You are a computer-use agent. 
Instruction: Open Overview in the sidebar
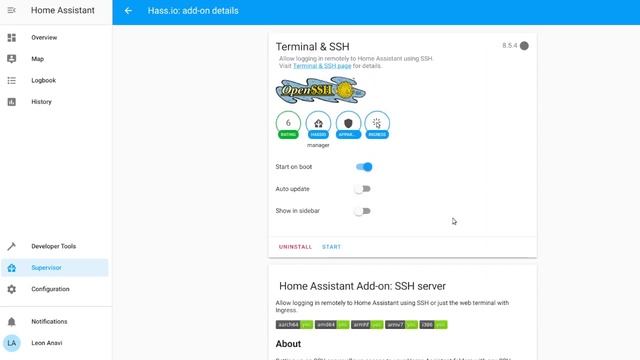coord(56,38)
